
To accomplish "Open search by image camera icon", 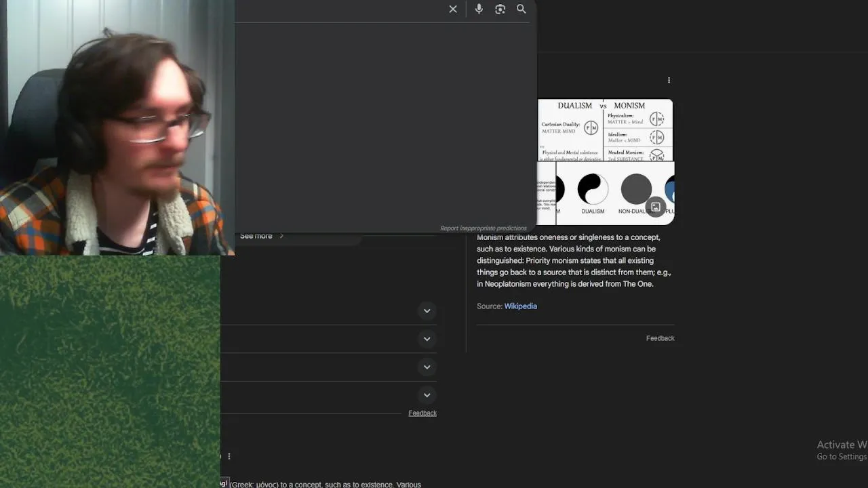I will tap(500, 9).
